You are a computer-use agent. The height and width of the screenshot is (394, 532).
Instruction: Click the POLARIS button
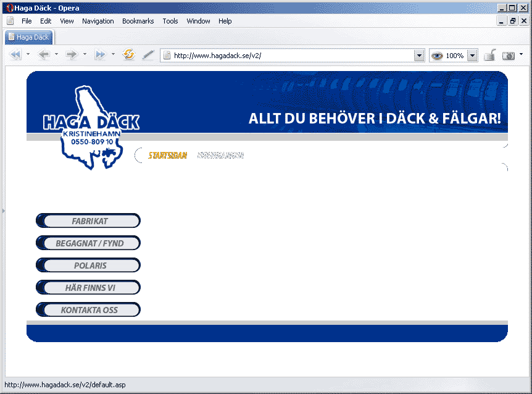[x=88, y=266]
